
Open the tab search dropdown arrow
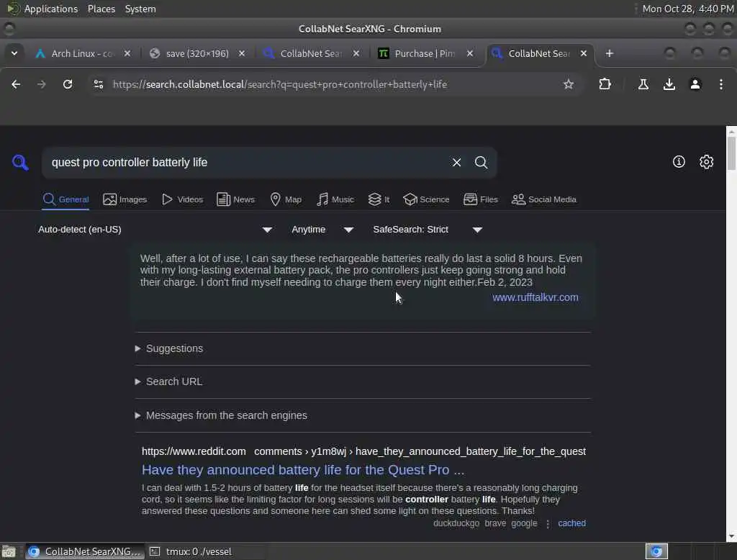14,53
